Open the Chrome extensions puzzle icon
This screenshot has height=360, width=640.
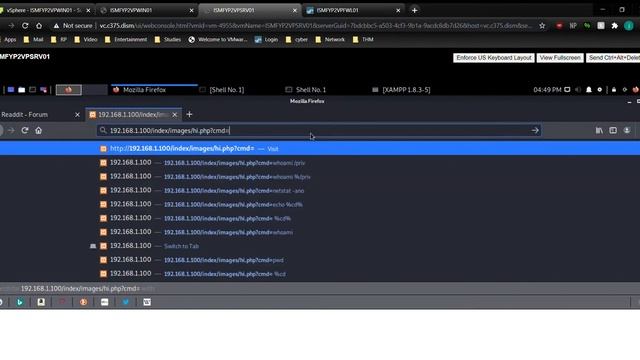pos(615,25)
